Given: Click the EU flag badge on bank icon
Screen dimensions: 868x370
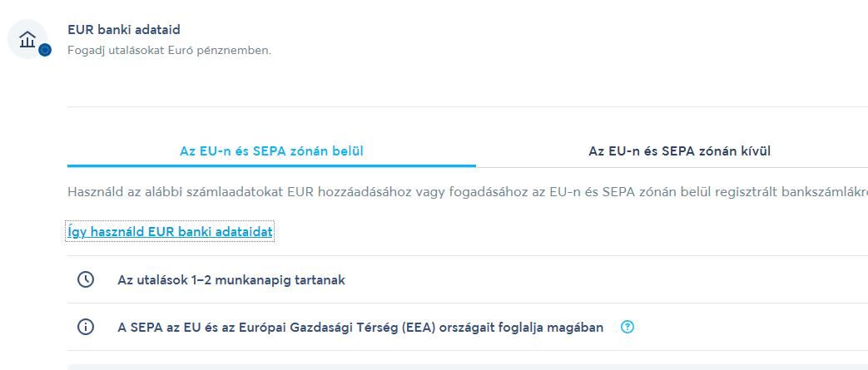Looking at the screenshot, I should (x=45, y=50).
